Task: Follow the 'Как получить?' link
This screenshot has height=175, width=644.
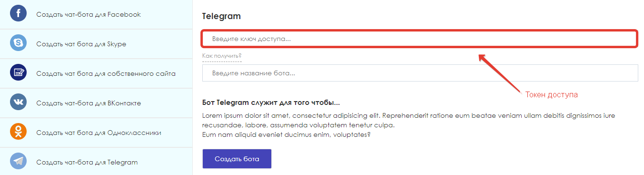Action: (x=222, y=57)
